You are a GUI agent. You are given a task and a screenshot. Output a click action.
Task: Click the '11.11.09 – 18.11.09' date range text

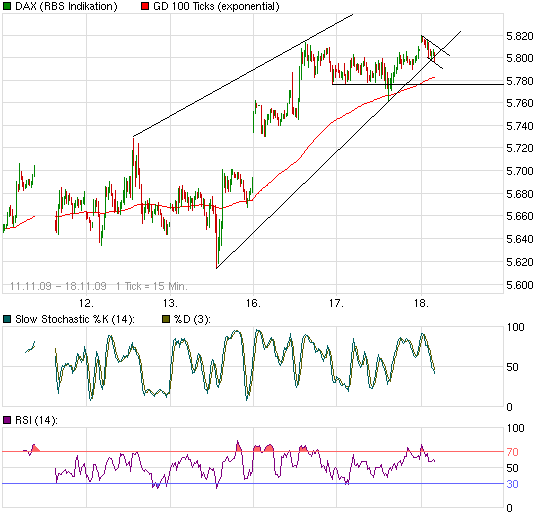click(58, 286)
